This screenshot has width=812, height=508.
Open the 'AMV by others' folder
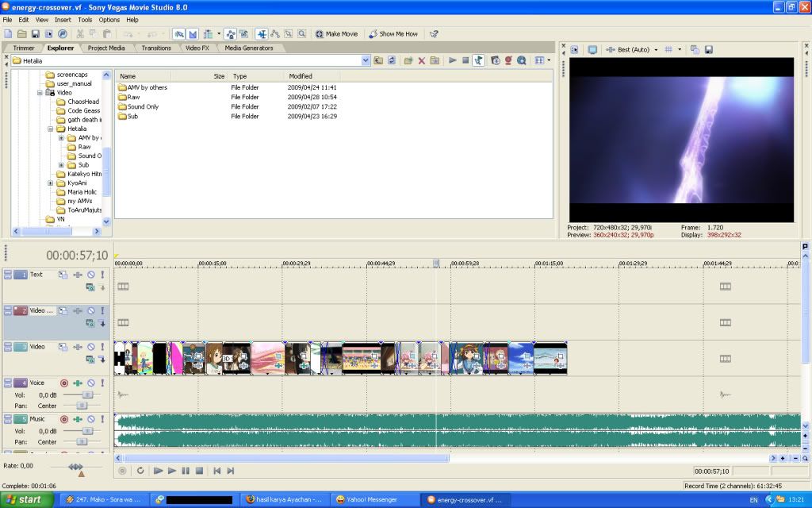[x=147, y=87]
